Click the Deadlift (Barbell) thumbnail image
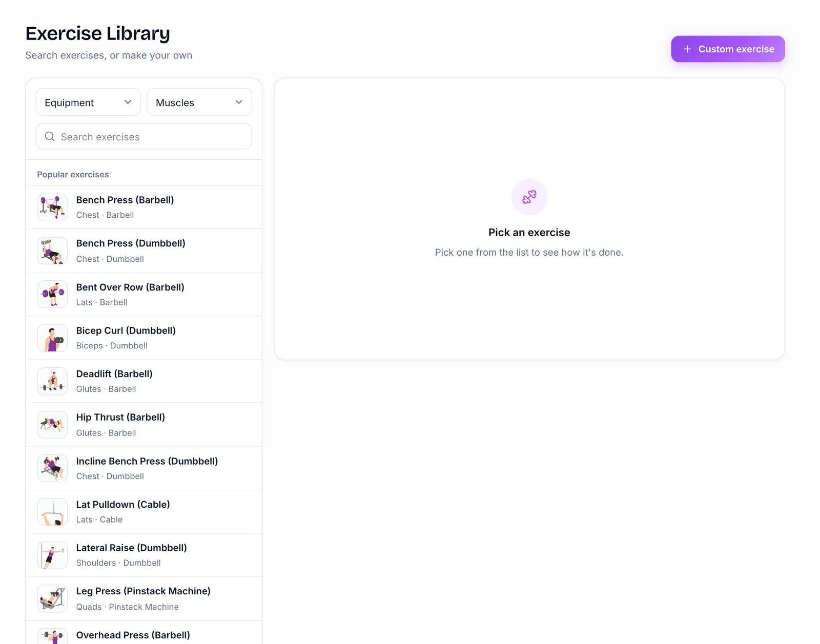Image resolution: width=820 pixels, height=644 pixels. tap(52, 381)
